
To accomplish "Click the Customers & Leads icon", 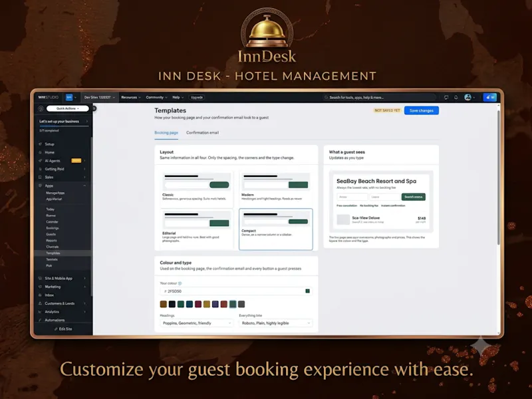I will [41, 303].
